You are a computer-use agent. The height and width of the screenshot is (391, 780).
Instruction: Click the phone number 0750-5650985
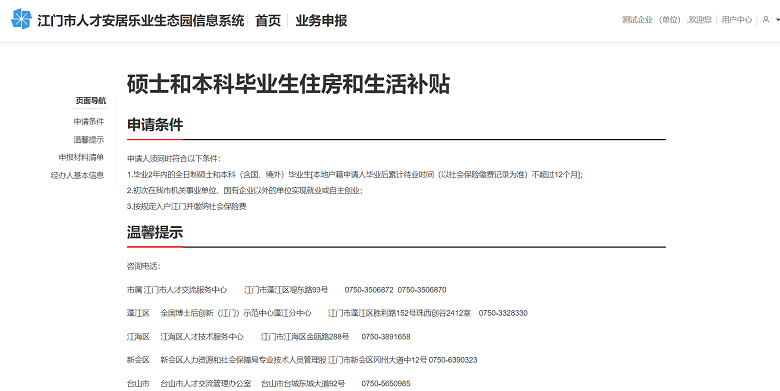coord(386,384)
